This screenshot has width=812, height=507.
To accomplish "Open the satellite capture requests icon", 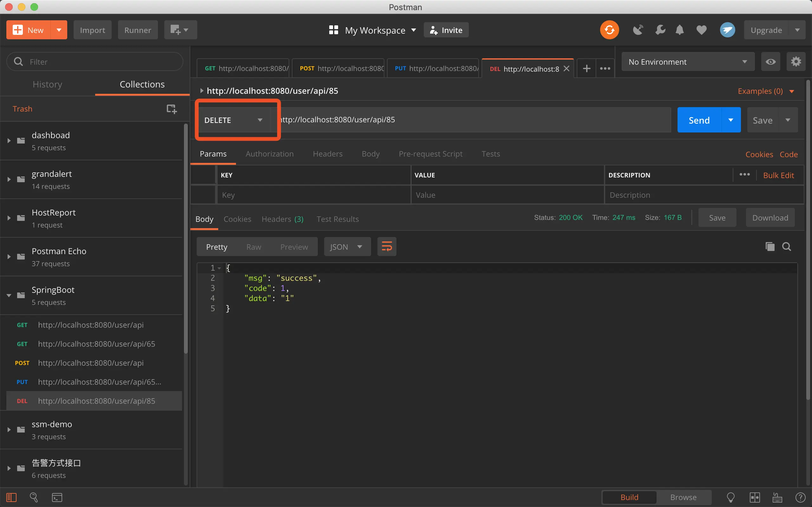I will pos(638,30).
